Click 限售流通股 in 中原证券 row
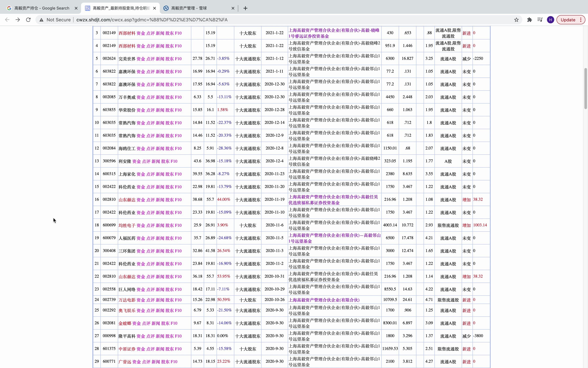 click(448, 349)
